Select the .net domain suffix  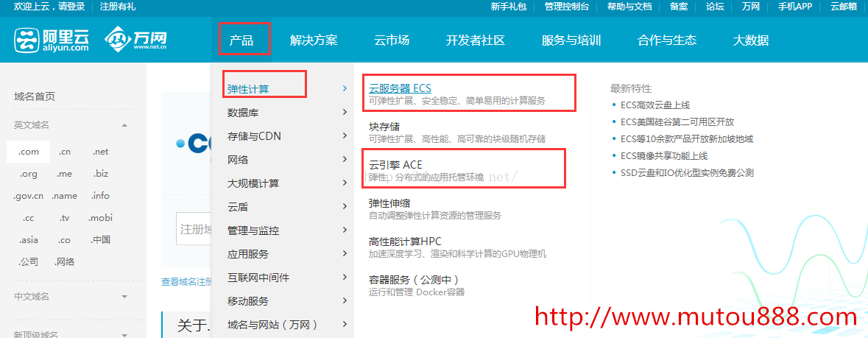tap(100, 152)
